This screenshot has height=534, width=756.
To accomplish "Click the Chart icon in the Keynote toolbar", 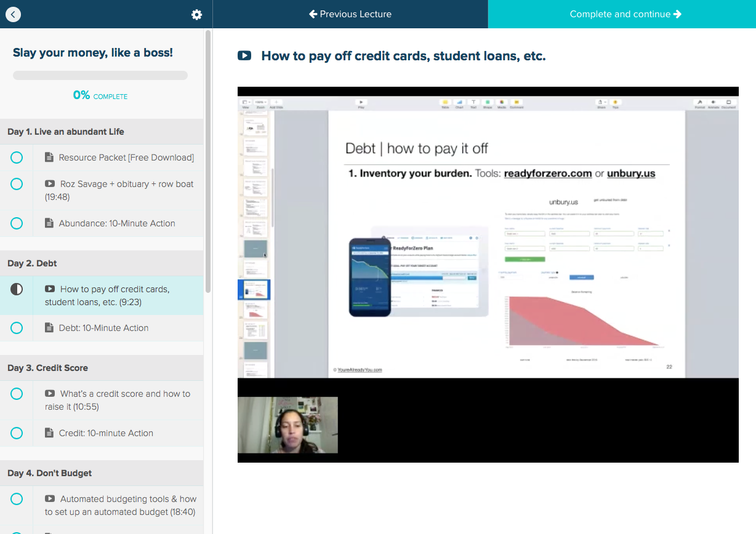I will pos(459,103).
